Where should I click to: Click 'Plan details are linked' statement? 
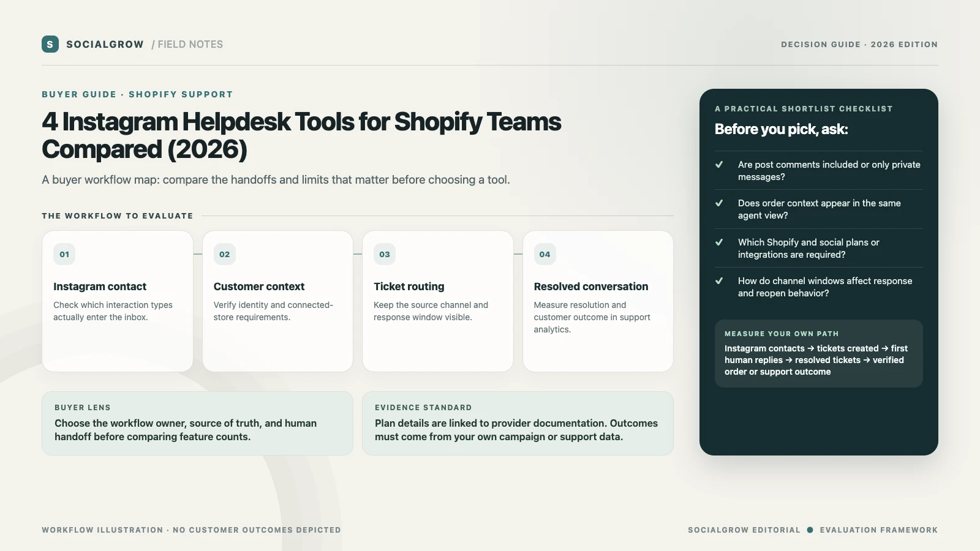tap(516, 430)
